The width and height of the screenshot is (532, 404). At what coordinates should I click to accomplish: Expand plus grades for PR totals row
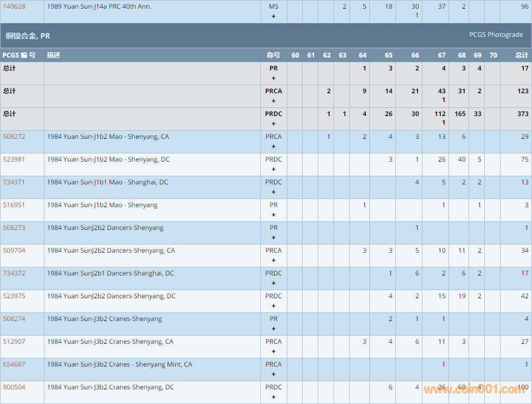point(273,78)
